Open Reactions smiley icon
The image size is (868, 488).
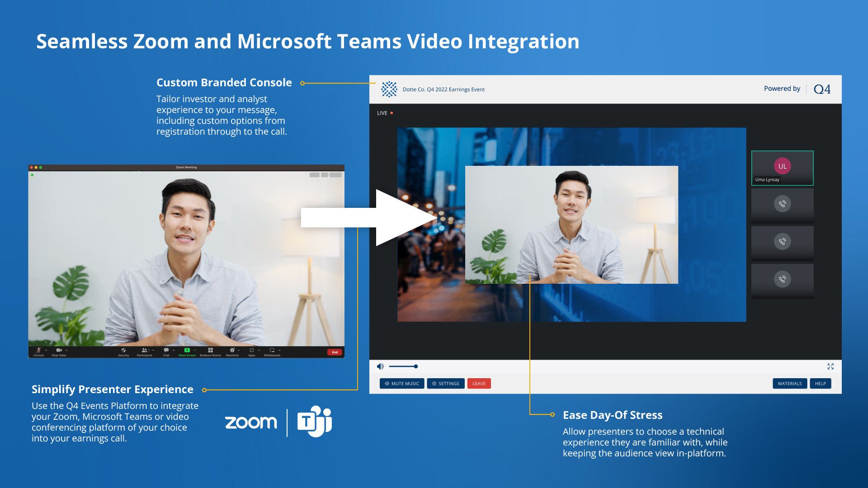click(232, 351)
